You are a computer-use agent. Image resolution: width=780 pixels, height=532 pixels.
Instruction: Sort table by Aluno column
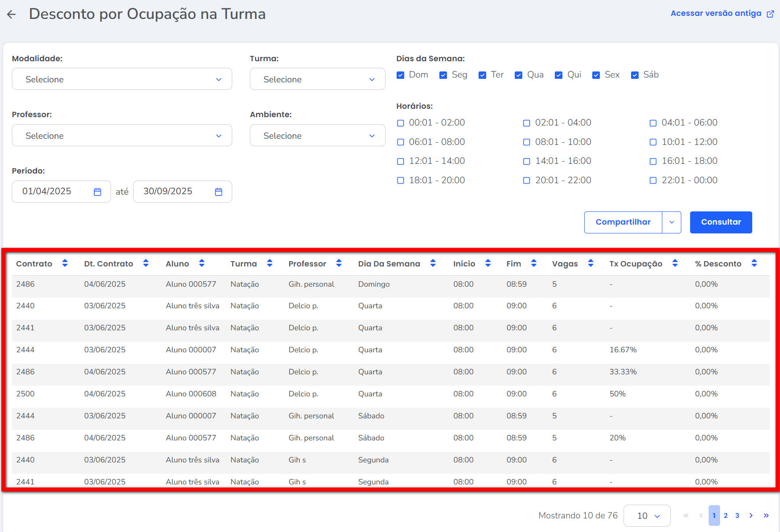[x=201, y=263]
